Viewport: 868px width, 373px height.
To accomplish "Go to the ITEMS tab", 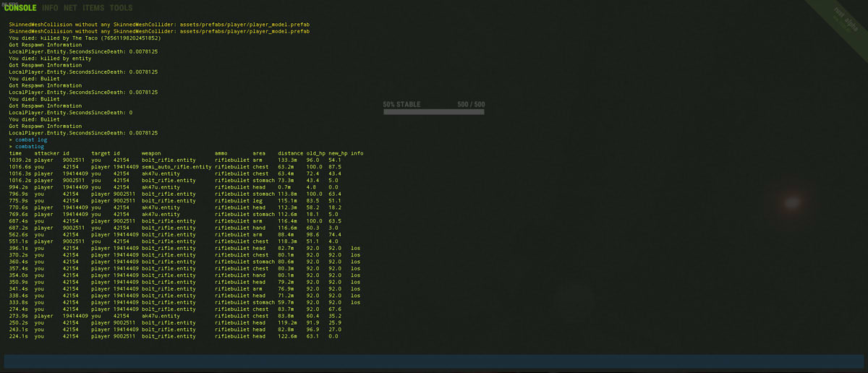I will tap(93, 8).
